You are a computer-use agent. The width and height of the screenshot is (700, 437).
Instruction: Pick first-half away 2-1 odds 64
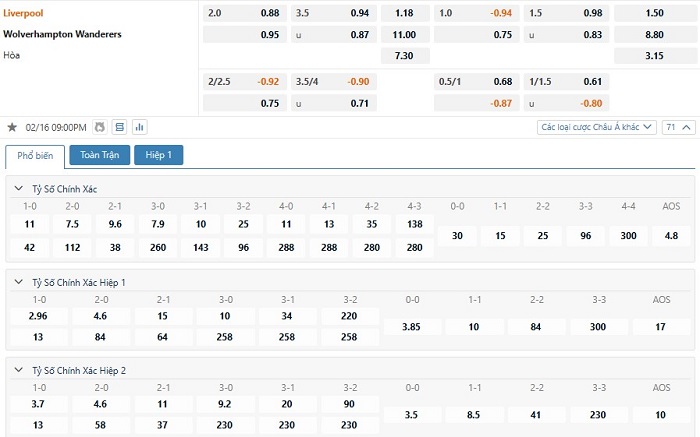(x=162, y=337)
